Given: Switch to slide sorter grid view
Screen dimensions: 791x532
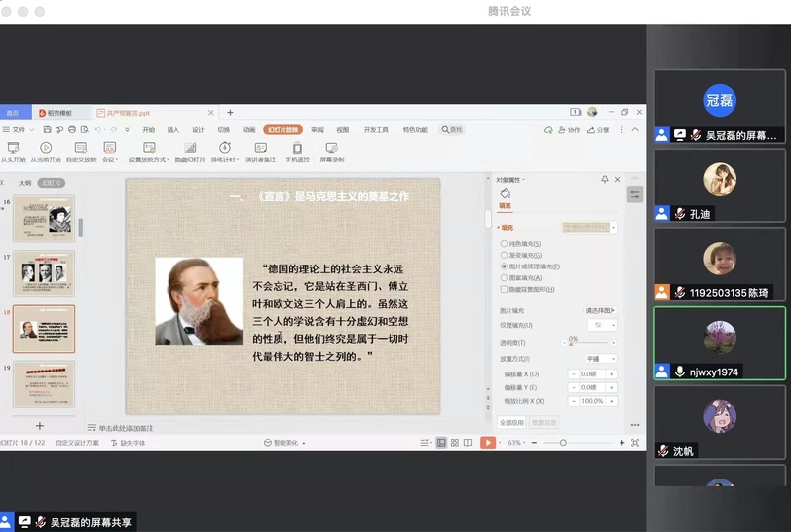Looking at the screenshot, I should click(454, 443).
